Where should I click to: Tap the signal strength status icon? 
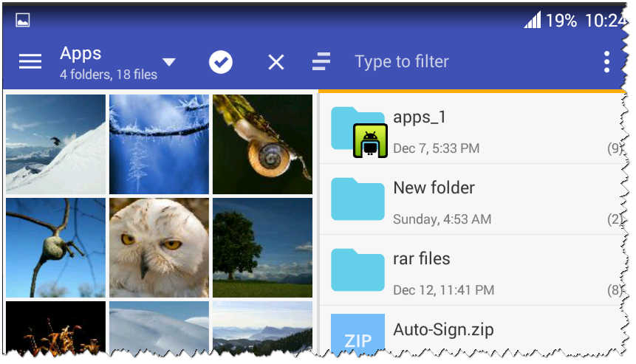point(532,21)
